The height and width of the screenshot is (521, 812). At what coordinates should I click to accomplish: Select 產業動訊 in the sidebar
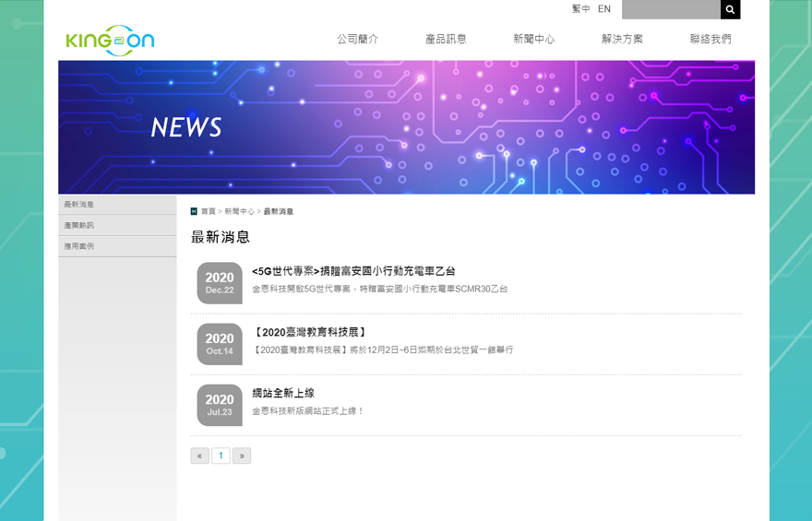79,225
